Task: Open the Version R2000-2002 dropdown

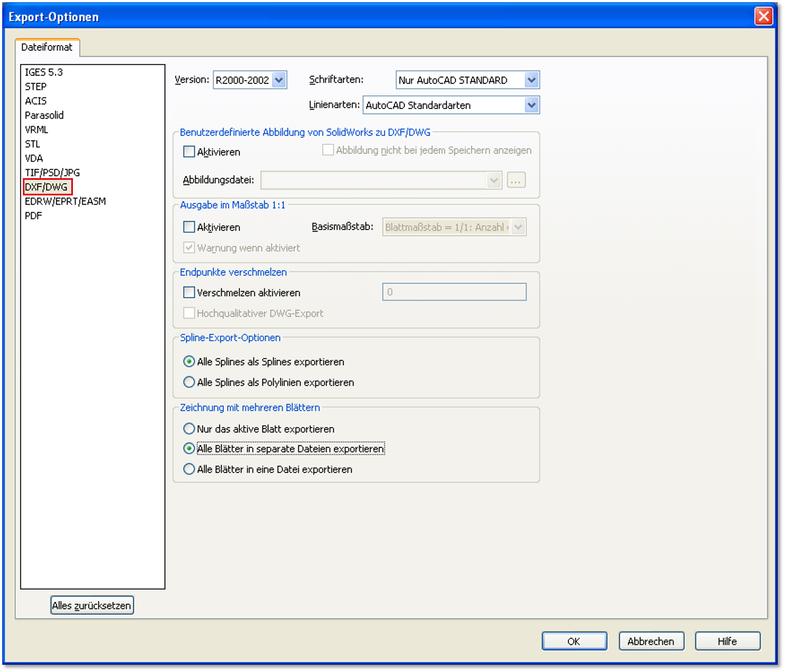Action: pos(279,80)
